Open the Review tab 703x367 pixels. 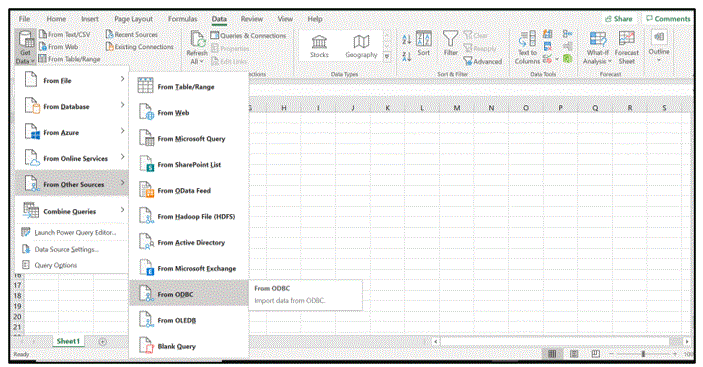pos(252,19)
